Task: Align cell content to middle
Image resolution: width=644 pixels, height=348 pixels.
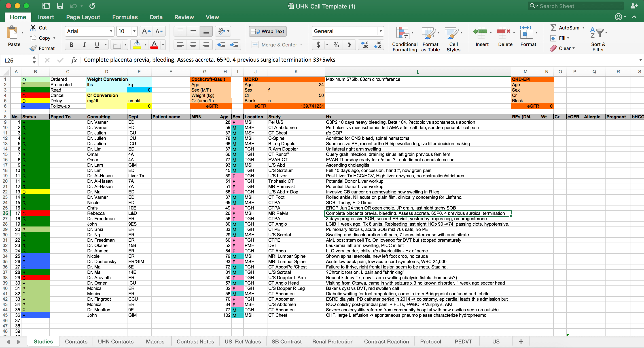Action: pos(193,31)
